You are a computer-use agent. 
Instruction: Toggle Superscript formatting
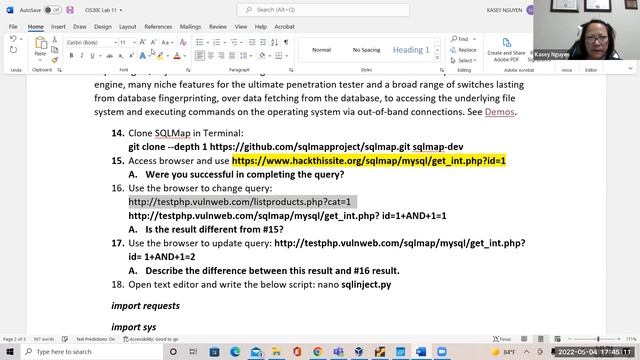131,56
